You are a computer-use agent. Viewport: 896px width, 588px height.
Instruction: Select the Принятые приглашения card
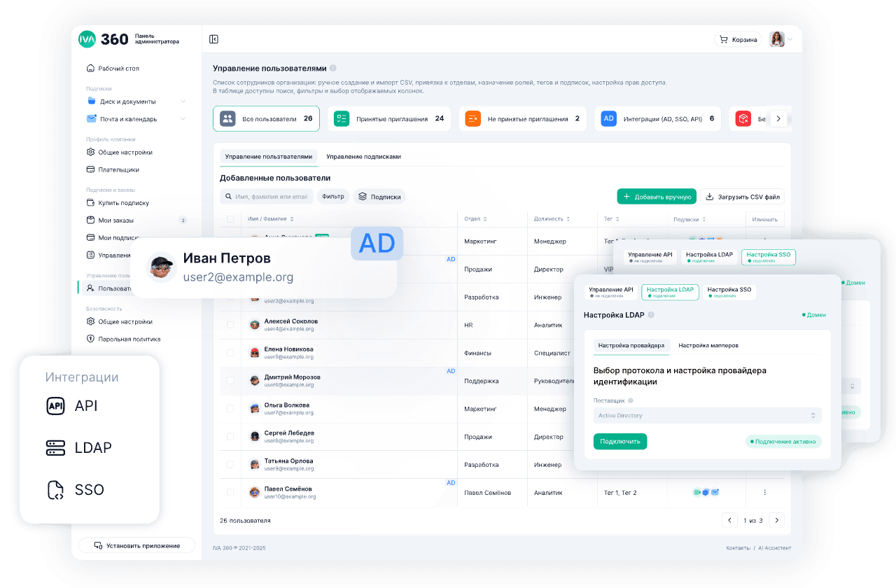(389, 119)
